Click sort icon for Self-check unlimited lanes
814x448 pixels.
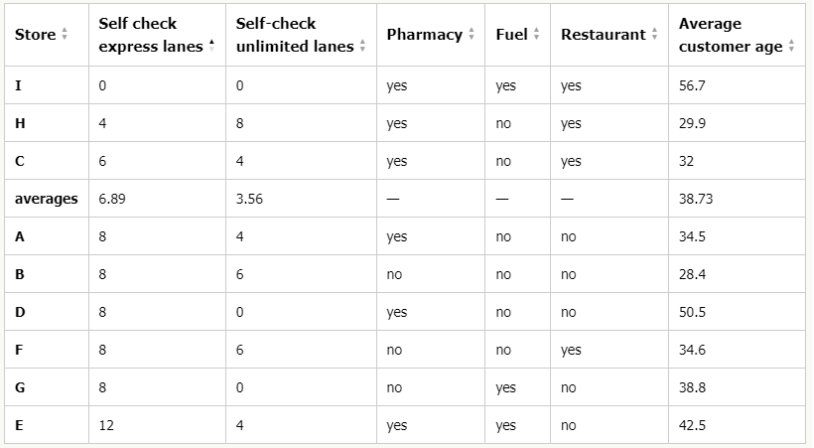[362, 46]
